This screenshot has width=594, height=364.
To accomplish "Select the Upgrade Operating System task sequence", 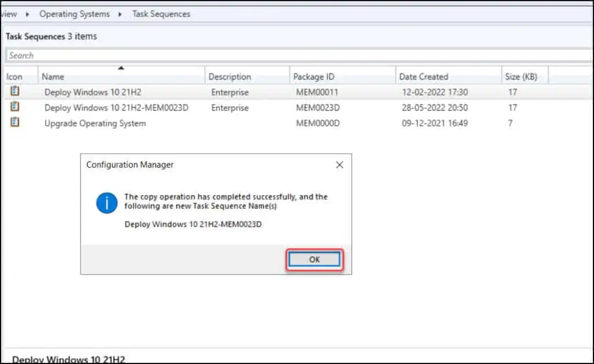I will click(x=95, y=123).
